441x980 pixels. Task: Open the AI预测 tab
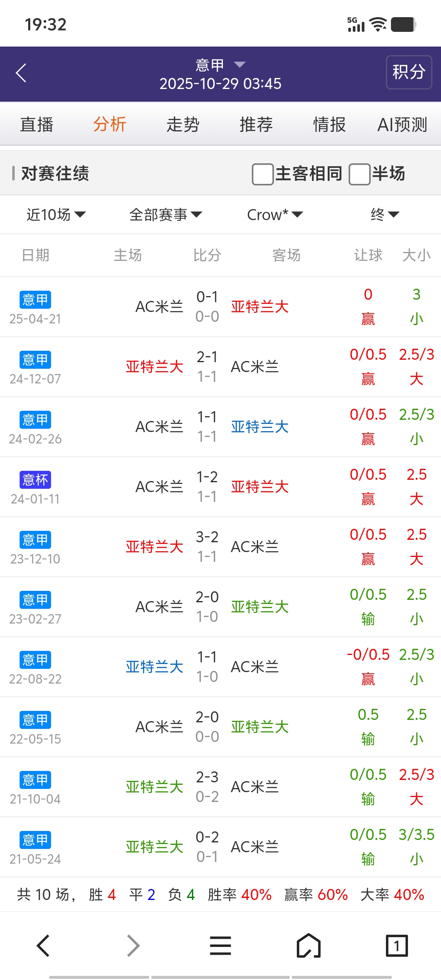(x=402, y=125)
